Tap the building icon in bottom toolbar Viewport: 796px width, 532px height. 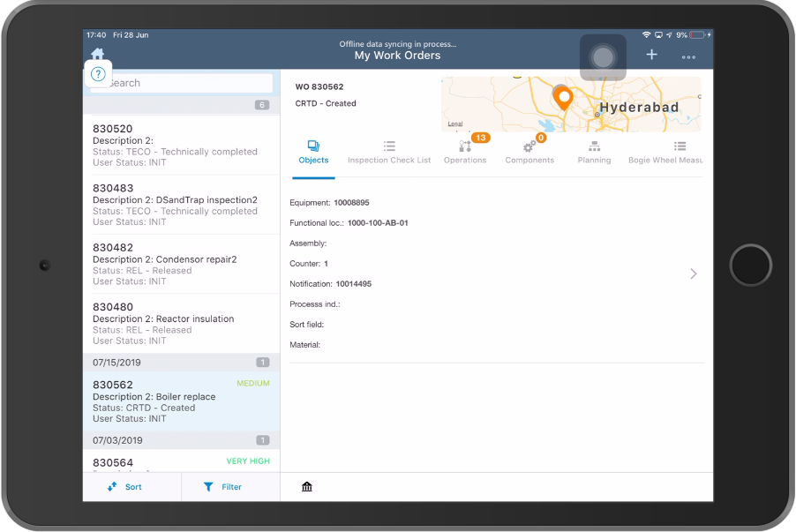coord(307,487)
